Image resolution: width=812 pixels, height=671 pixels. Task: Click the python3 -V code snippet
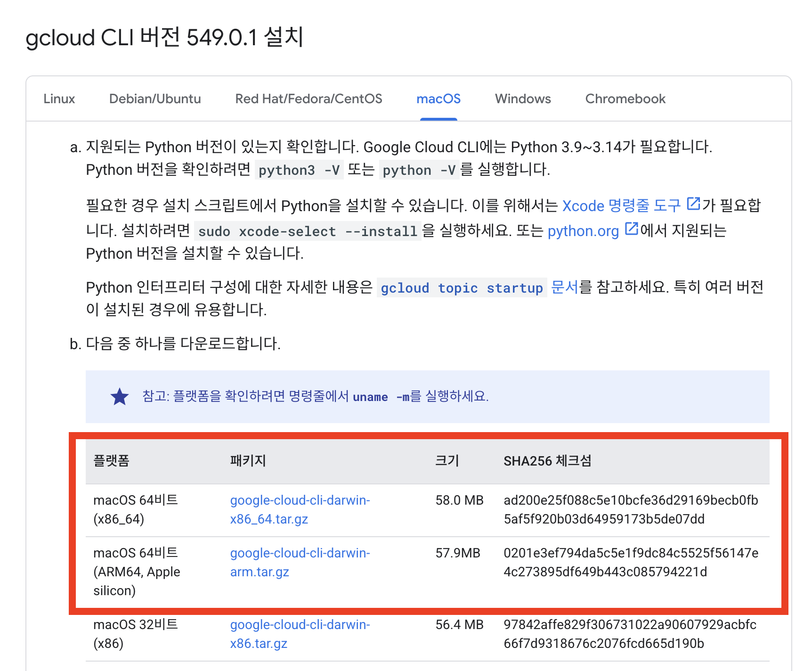coord(299,170)
